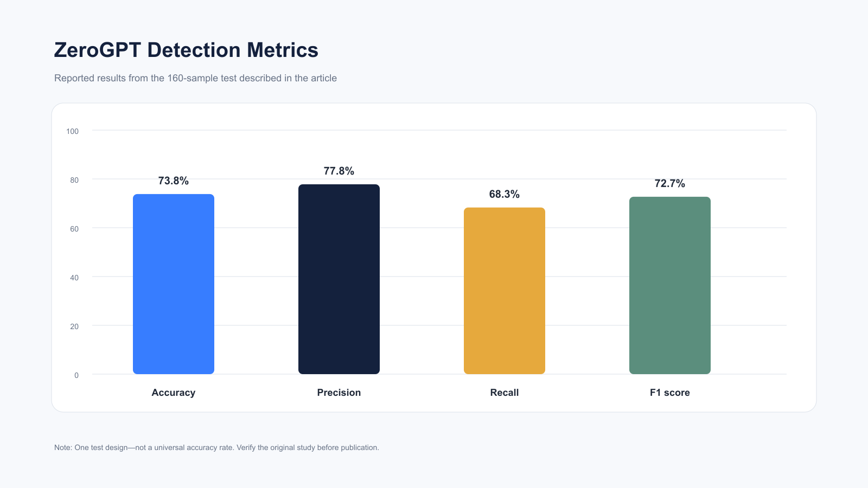Select the 68.3% data label

click(x=505, y=194)
